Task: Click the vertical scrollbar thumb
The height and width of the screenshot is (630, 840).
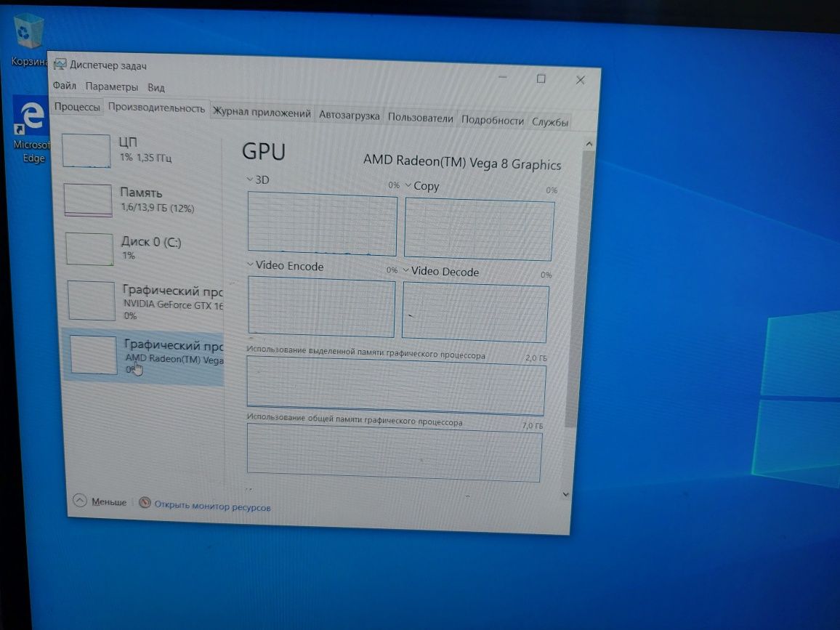Action: [580, 289]
